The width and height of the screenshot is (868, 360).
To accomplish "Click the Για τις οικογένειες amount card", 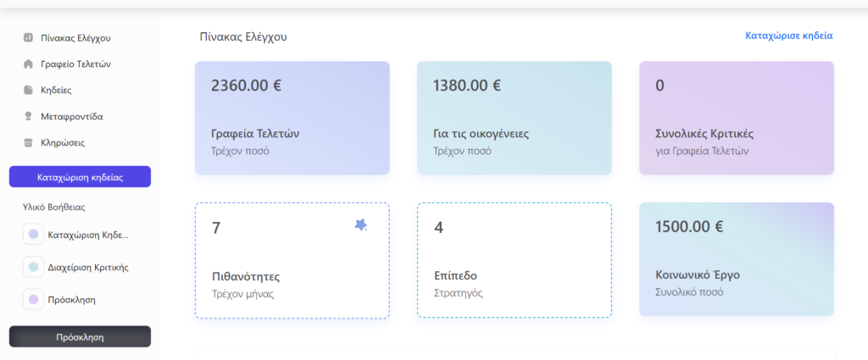I will point(514,118).
